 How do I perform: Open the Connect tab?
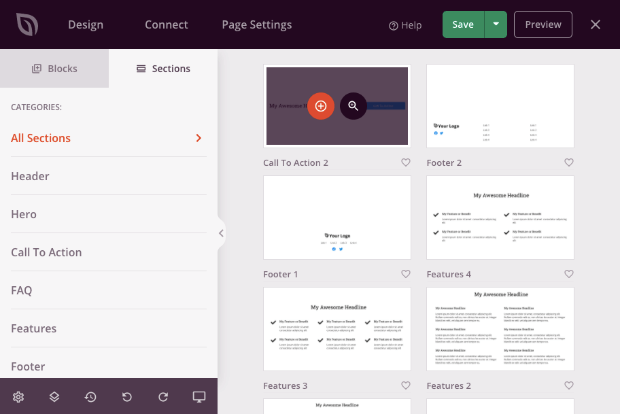pos(166,25)
